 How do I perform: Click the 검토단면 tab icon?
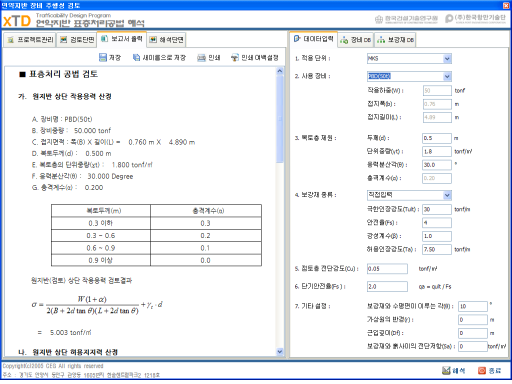pos(63,40)
